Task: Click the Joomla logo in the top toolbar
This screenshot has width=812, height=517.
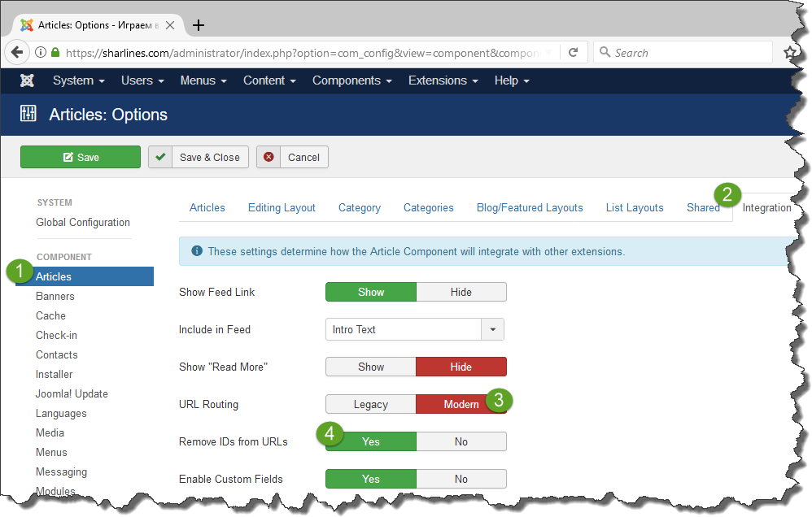Action: (27, 80)
